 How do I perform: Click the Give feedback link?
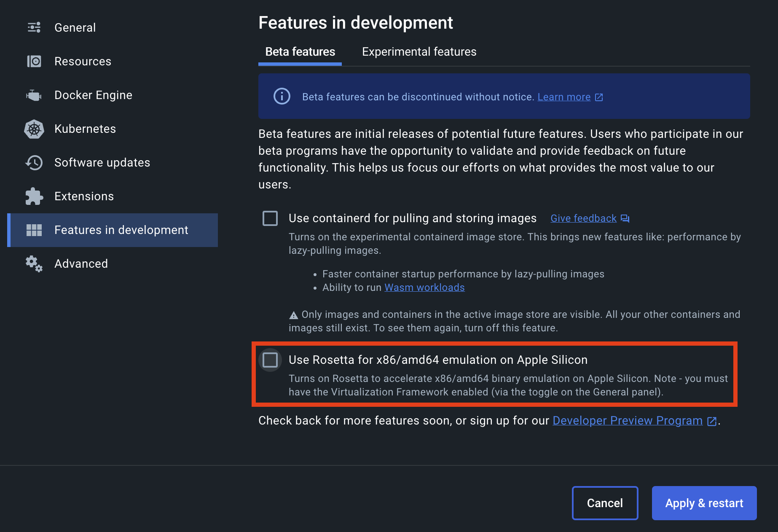click(x=583, y=218)
